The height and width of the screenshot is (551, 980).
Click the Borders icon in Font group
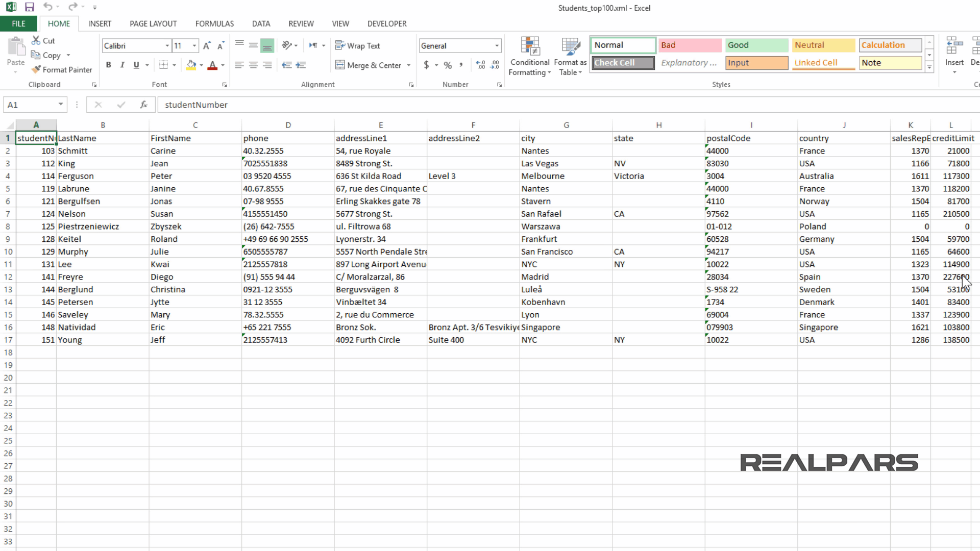click(163, 65)
